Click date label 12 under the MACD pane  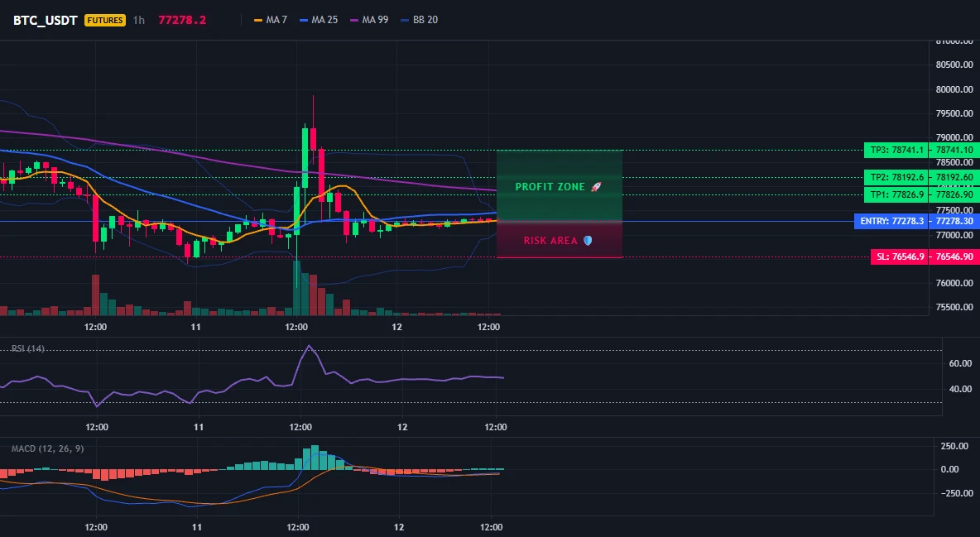click(400, 527)
